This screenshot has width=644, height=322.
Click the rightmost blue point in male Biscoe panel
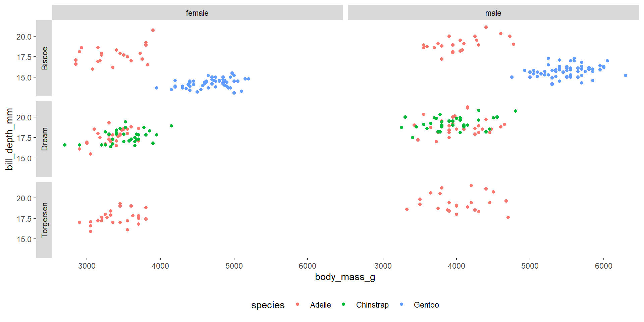(626, 75)
